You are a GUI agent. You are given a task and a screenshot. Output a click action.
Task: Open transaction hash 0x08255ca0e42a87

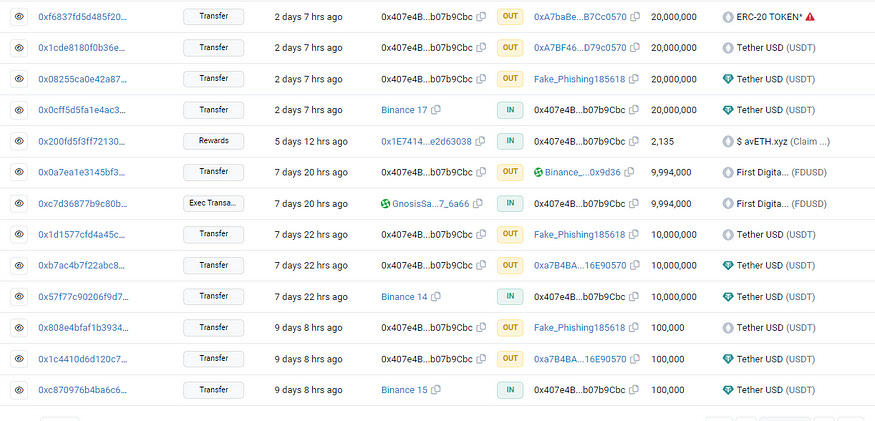coord(83,79)
